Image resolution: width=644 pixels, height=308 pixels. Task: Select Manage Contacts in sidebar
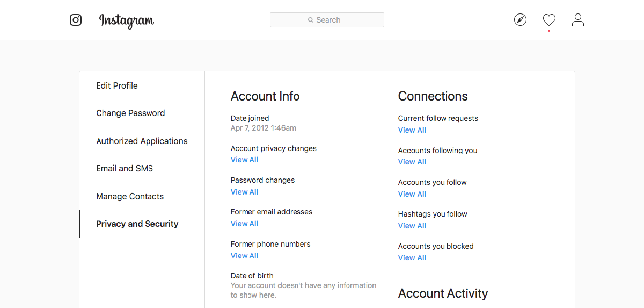[x=130, y=196]
